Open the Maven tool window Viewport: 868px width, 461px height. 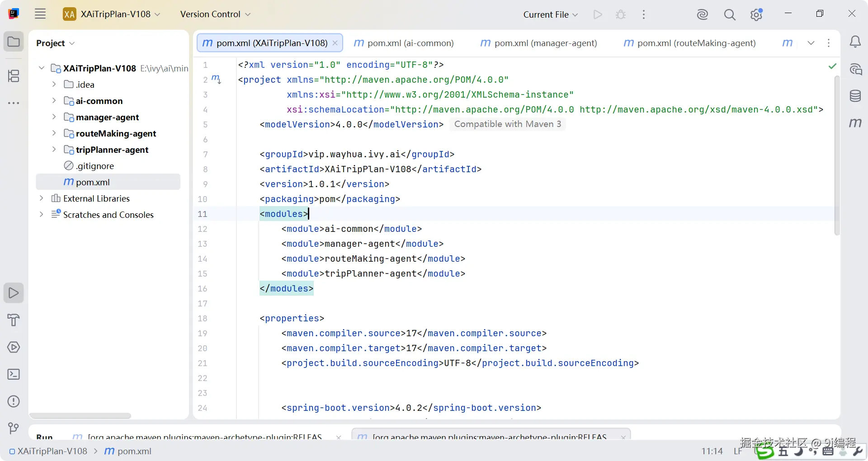pyautogui.click(x=855, y=123)
